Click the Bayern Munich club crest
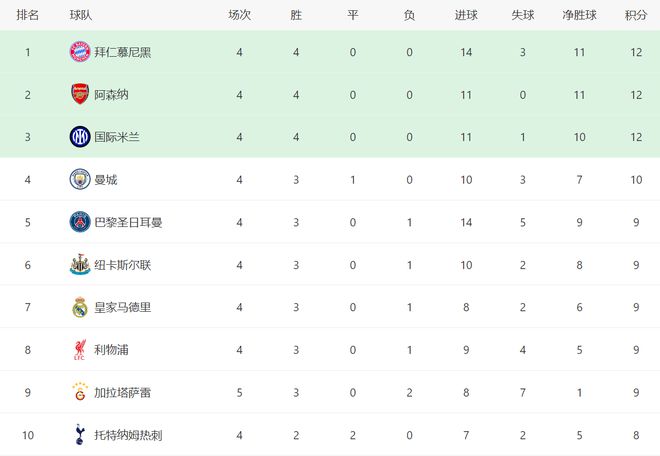The width and height of the screenshot is (660, 456). (80, 51)
